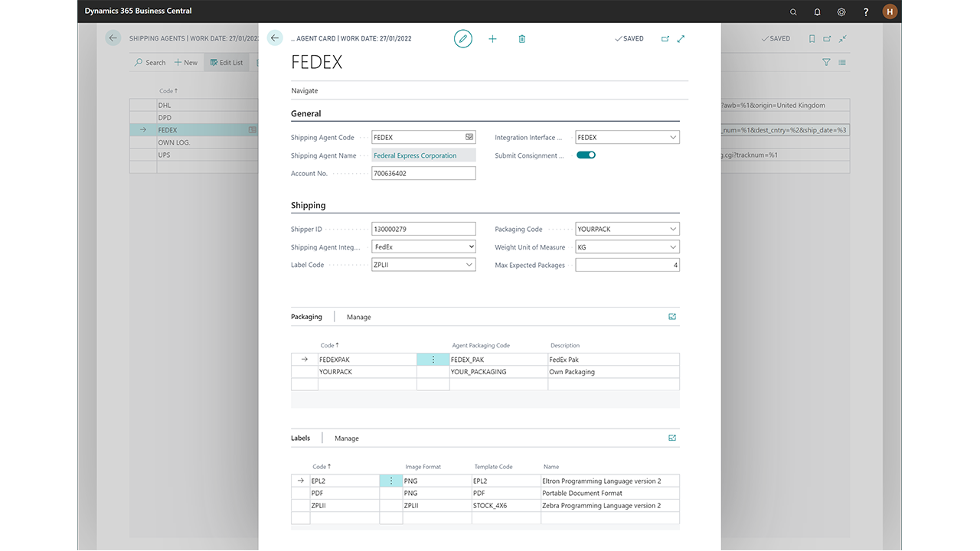980x551 pixels.
Task: Open lookup in Shipping Agent Code field
Action: pos(469,138)
